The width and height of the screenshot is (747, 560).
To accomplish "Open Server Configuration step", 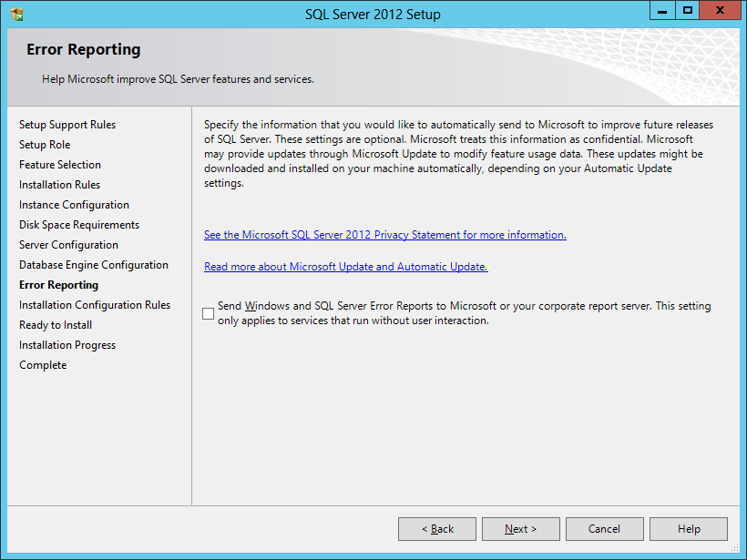I will tap(68, 245).
